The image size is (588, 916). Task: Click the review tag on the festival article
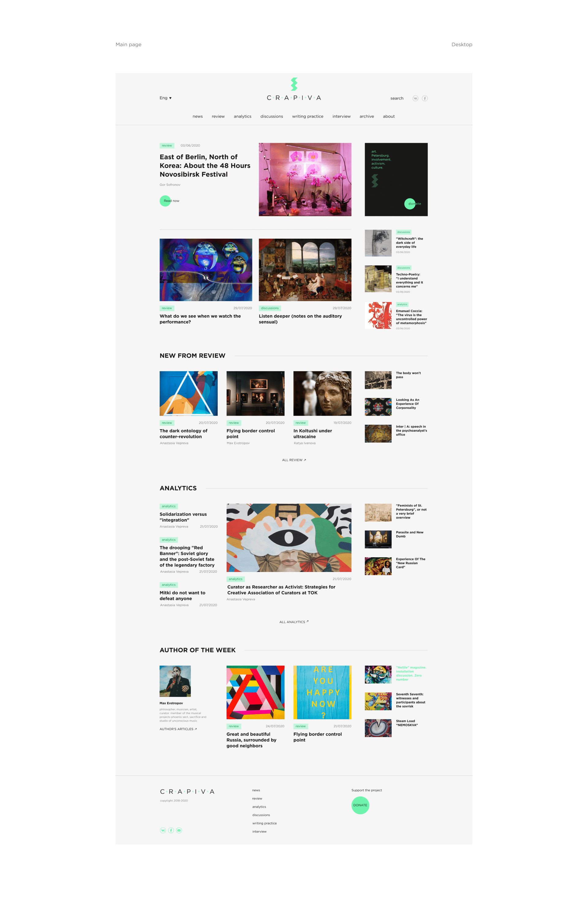pos(167,146)
